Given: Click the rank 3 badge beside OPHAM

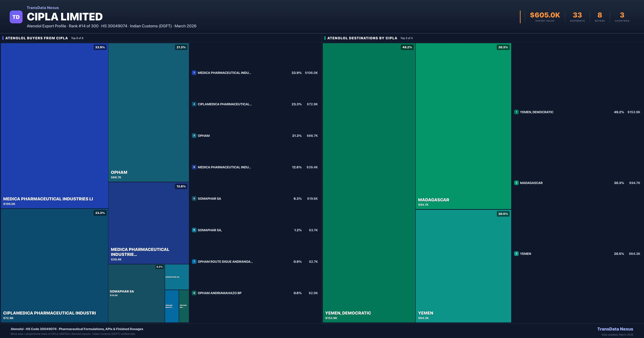Looking at the screenshot, I should tap(194, 135).
